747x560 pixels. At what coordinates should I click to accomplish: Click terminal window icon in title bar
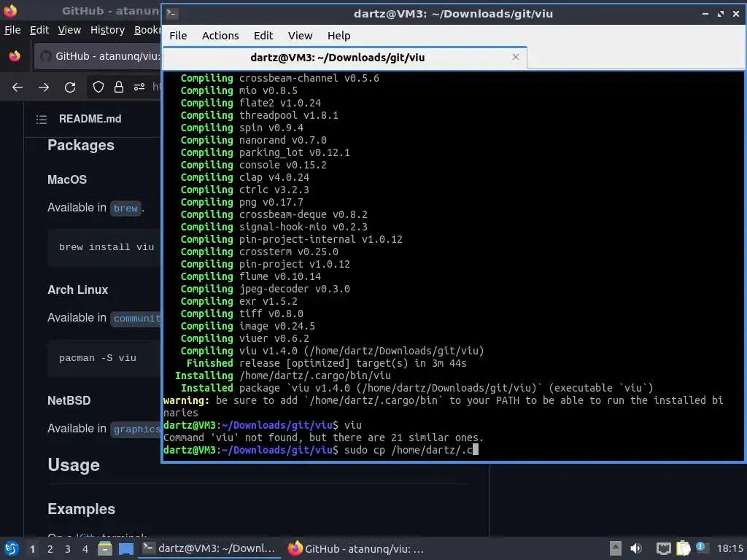click(x=171, y=14)
